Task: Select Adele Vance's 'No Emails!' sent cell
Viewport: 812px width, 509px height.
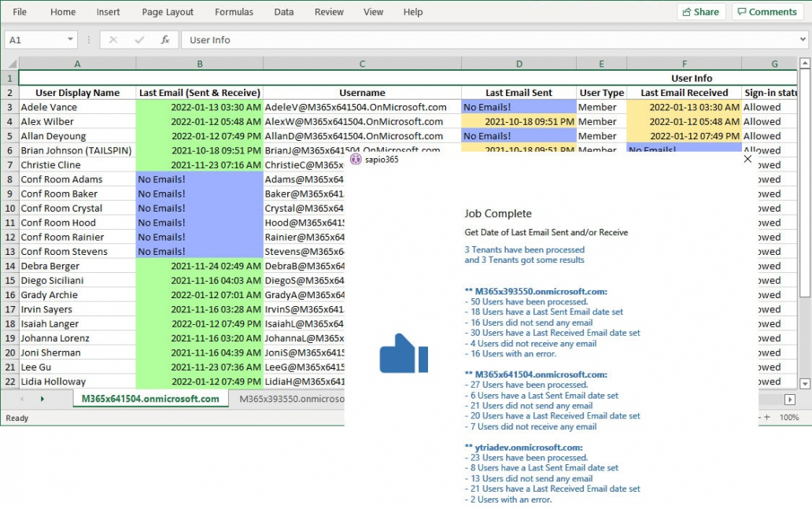Action: tap(519, 107)
